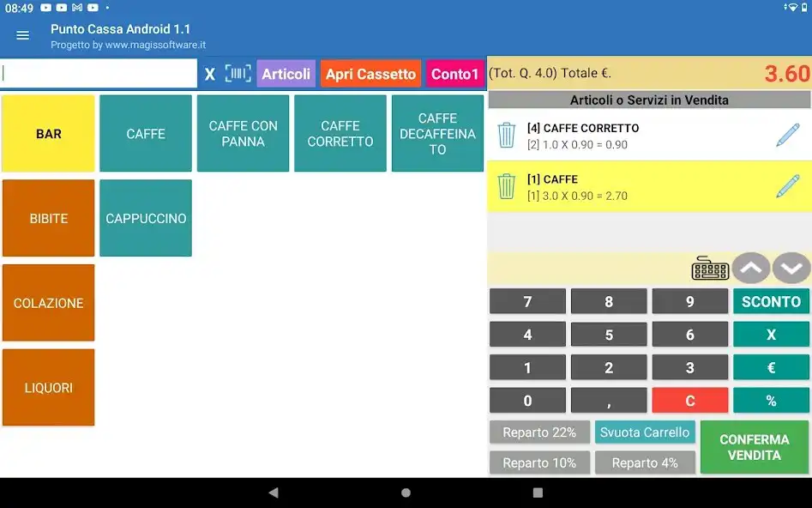Choose Reparto 10% department
Viewport: 812px width, 508px height.
point(539,463)
